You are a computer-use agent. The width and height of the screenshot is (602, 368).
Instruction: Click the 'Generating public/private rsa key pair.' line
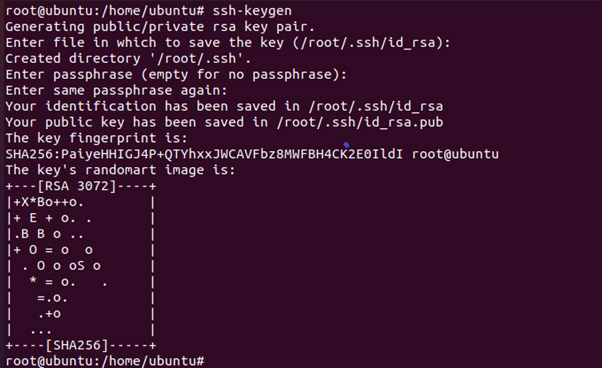click(x=160, y=26)
